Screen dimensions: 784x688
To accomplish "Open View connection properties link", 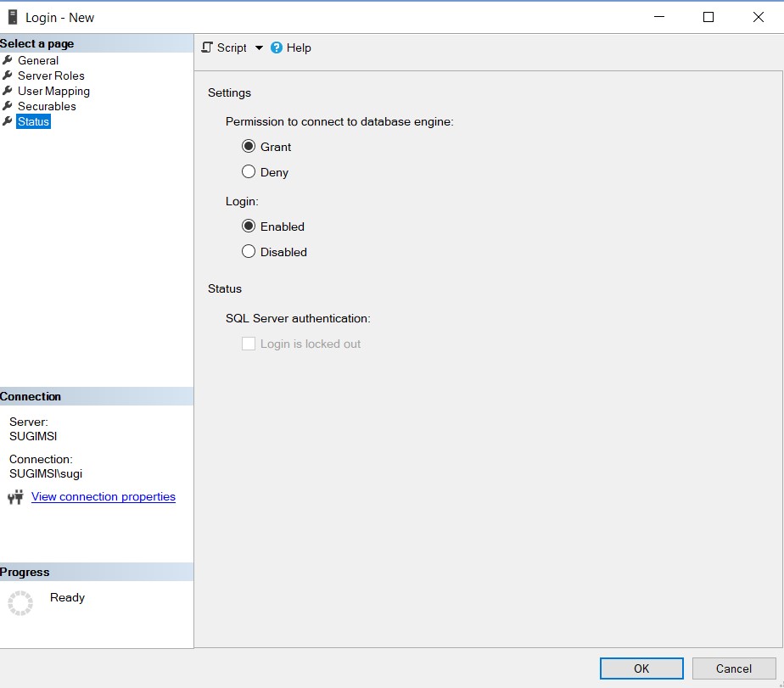I will coord(104,497).
